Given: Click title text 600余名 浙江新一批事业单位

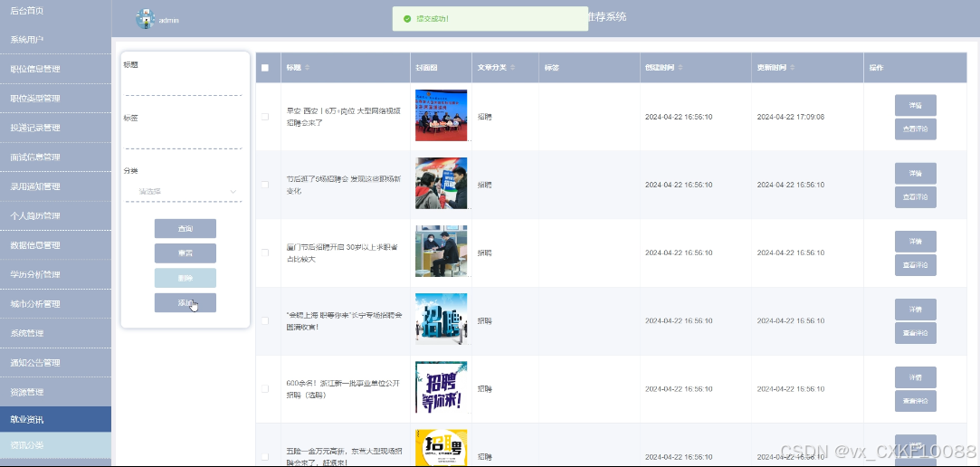Looking at the screenshot, I should tap(342, 389).
